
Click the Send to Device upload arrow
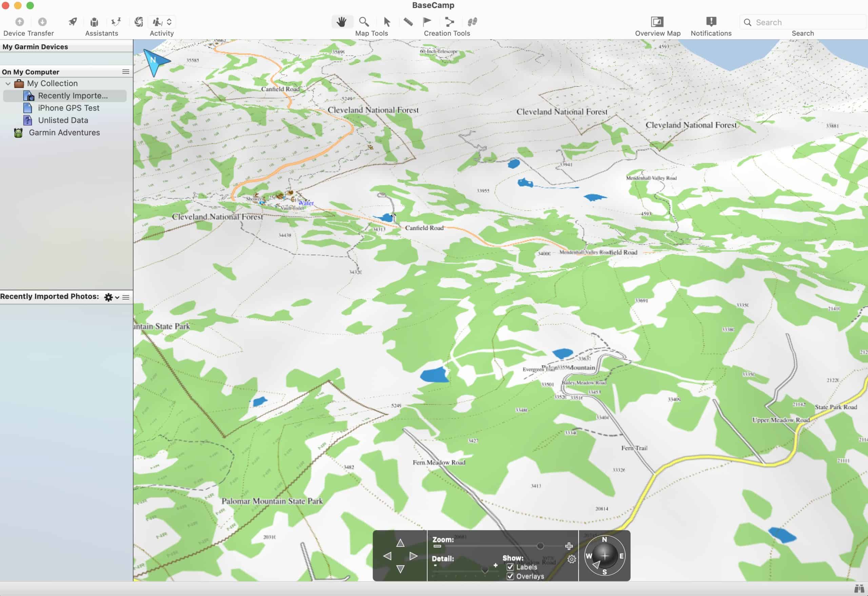point(19,22)
